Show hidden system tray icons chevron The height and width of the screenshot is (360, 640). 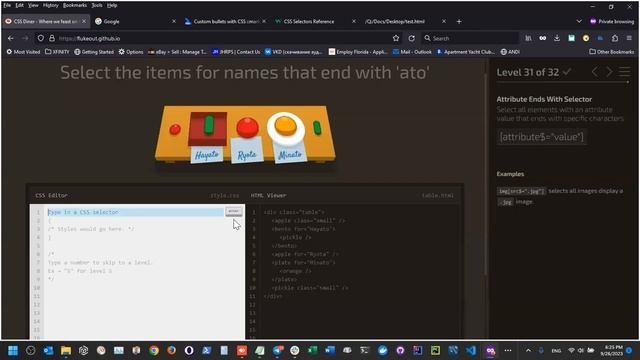(x=528, y=350)
